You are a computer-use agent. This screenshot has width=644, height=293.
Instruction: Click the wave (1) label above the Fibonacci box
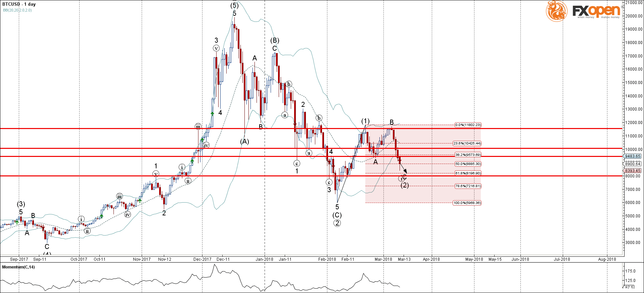click(x=365, y=121)
